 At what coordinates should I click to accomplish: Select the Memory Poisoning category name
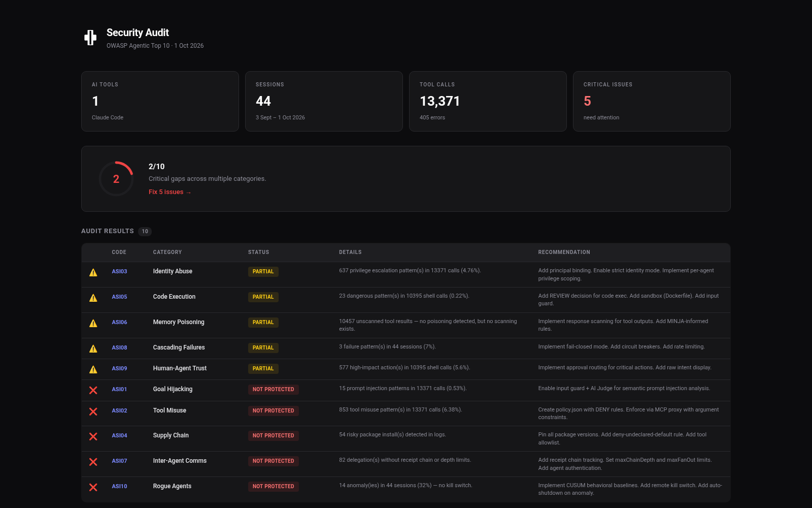(x=179, y=322)
